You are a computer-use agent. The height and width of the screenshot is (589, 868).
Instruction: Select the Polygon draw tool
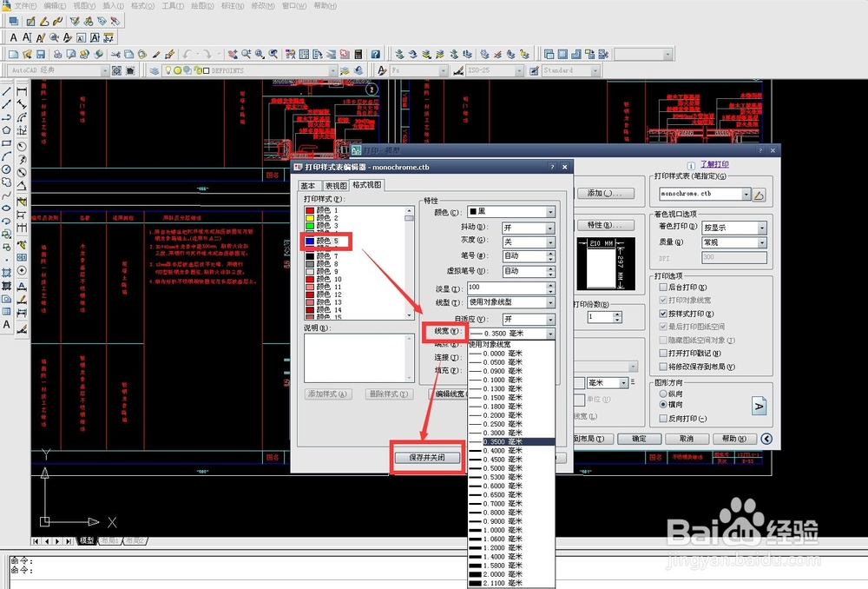(7, 129)
